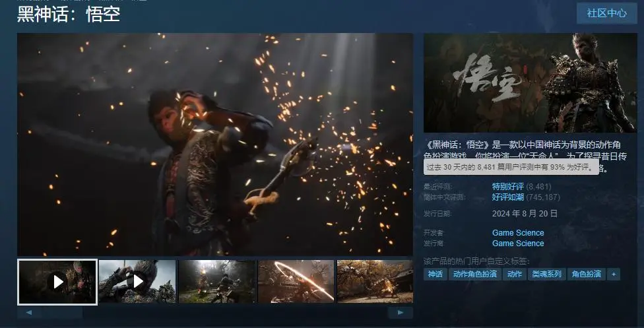Click the thumbnail strip scrollbar handle
This screenshot has width=644, height=328.
pyautogui.click(x=61, y=312)
